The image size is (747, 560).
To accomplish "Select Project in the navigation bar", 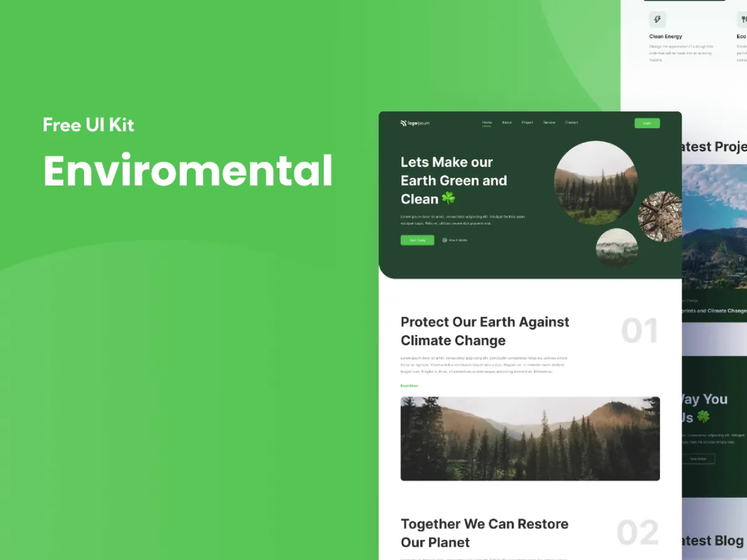I will (x=527, y=123).
